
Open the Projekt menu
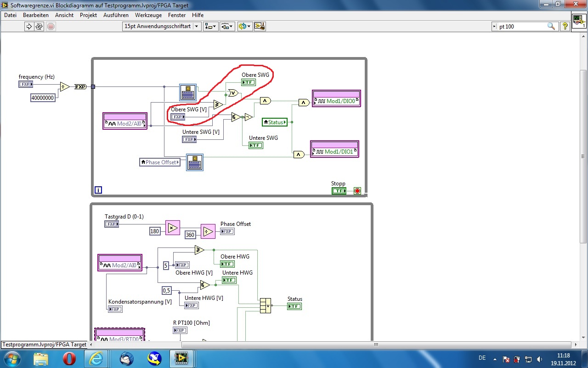pos(88,15)
